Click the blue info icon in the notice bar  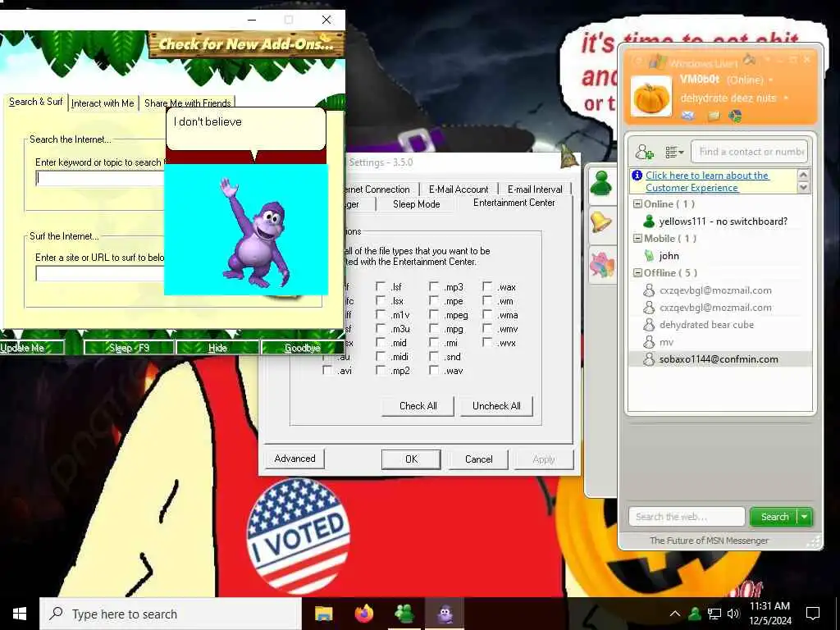(637, 176)
